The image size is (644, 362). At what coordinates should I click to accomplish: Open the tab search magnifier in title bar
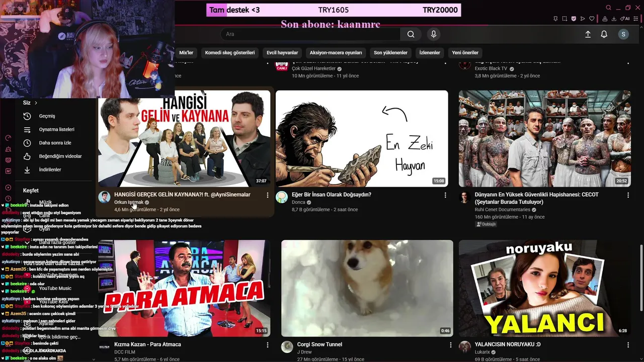point(608,8)
